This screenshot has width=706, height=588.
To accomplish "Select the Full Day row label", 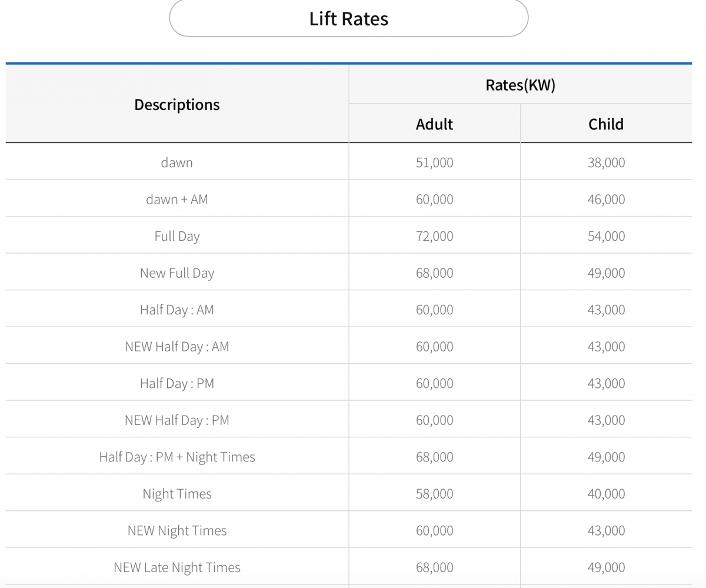I will [176, 237].
